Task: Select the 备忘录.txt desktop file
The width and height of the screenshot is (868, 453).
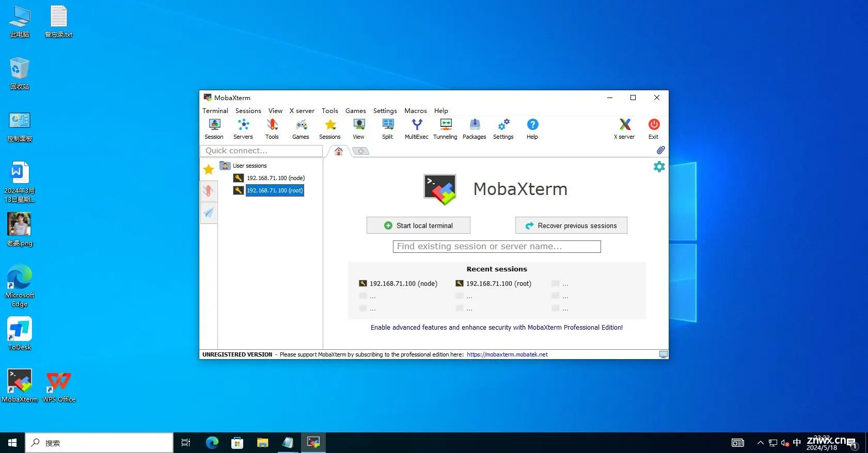Action: (x=59, y=21)
